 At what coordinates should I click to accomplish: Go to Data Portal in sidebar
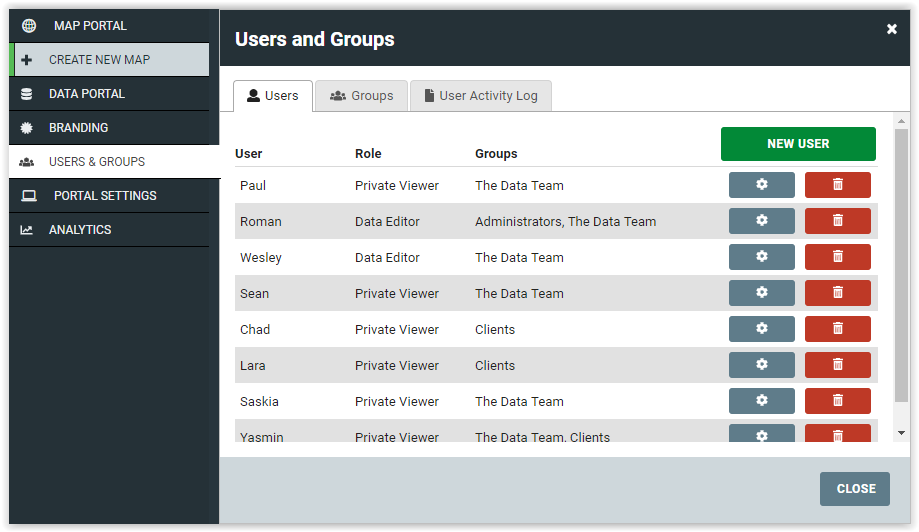[x=109, y=94]
